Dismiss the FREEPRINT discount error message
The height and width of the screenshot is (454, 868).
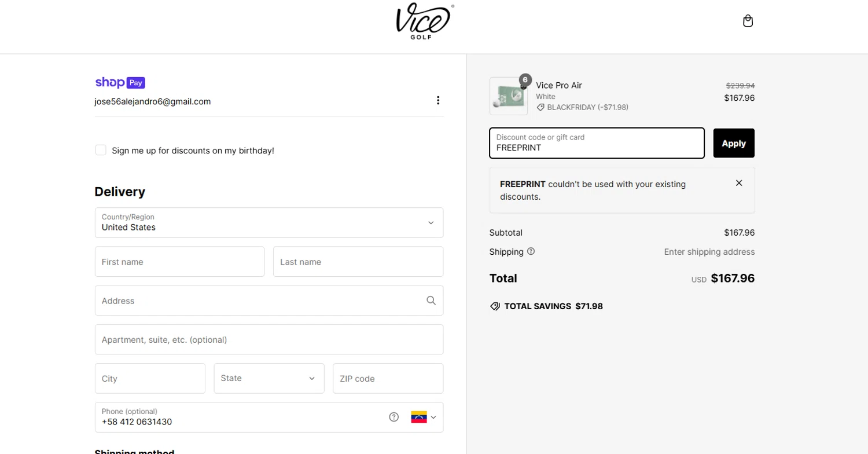739,183
